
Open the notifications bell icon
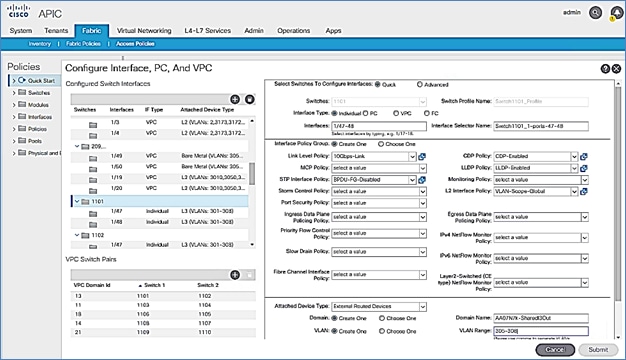pyautogui.click(x=616, y=13)
